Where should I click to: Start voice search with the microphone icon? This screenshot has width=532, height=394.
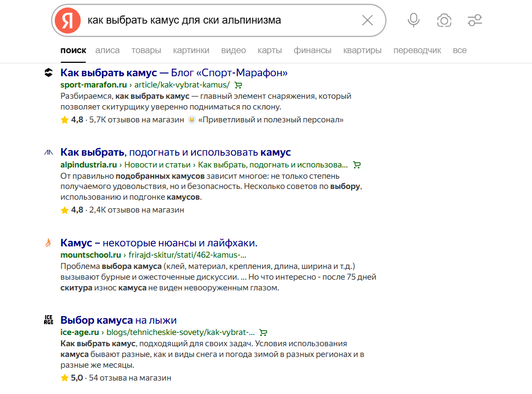pyautogui.click(x=413, y=20)
